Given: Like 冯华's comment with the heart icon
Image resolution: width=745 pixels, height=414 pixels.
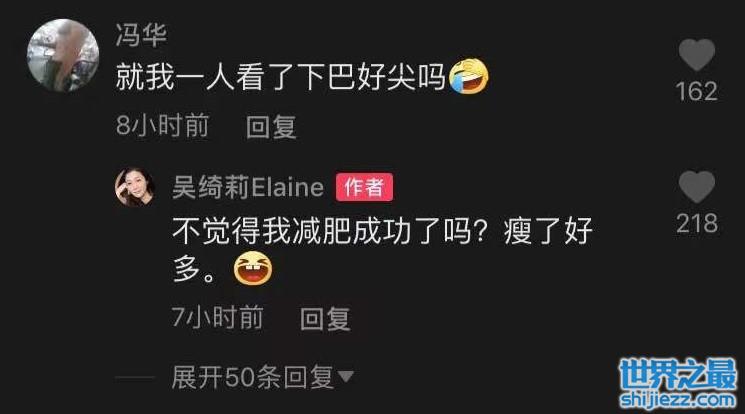Looking at the screenshot, I should coord(697,55).
